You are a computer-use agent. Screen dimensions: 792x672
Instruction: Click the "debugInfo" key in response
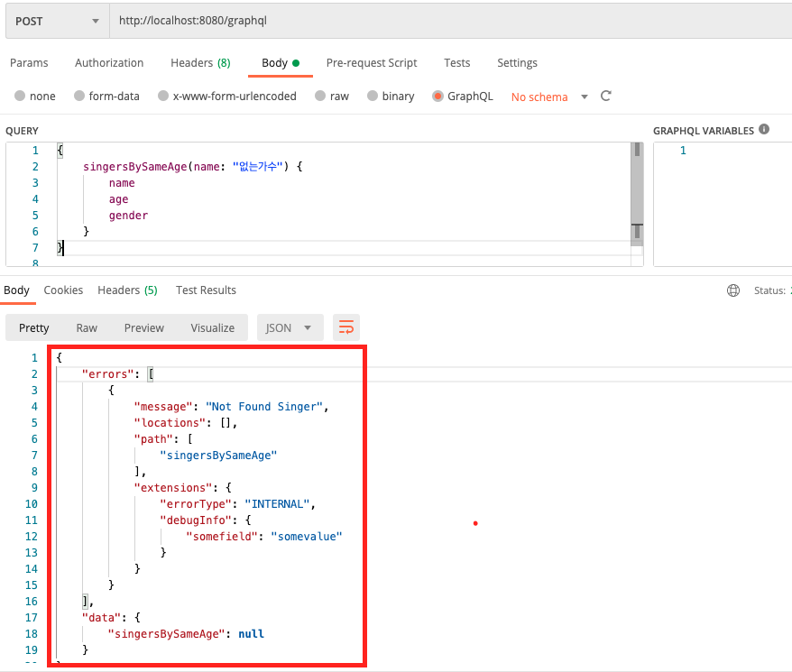[196, 520]
